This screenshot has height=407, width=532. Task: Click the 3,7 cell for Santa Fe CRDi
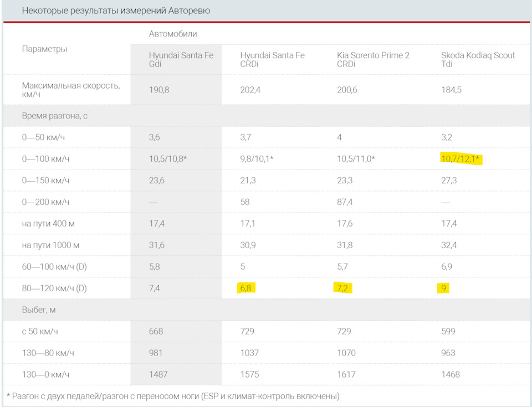point(245,137)
